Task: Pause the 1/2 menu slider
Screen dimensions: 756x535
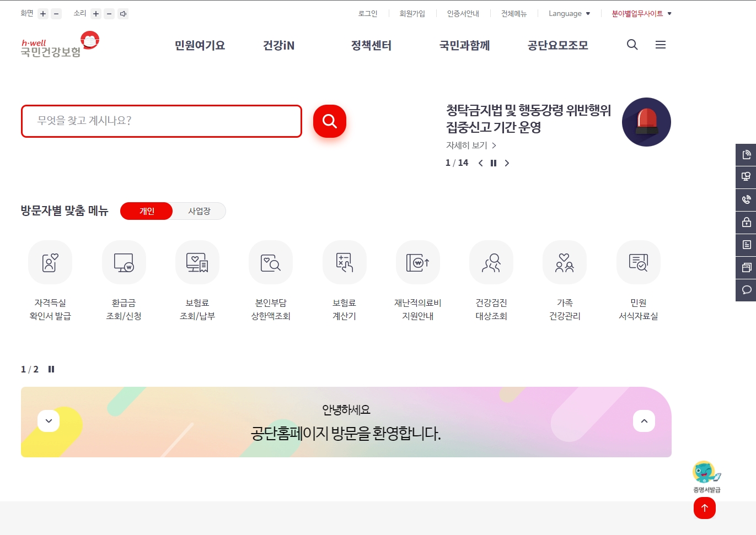Action: pyautogui.click(x=51, y=369)
